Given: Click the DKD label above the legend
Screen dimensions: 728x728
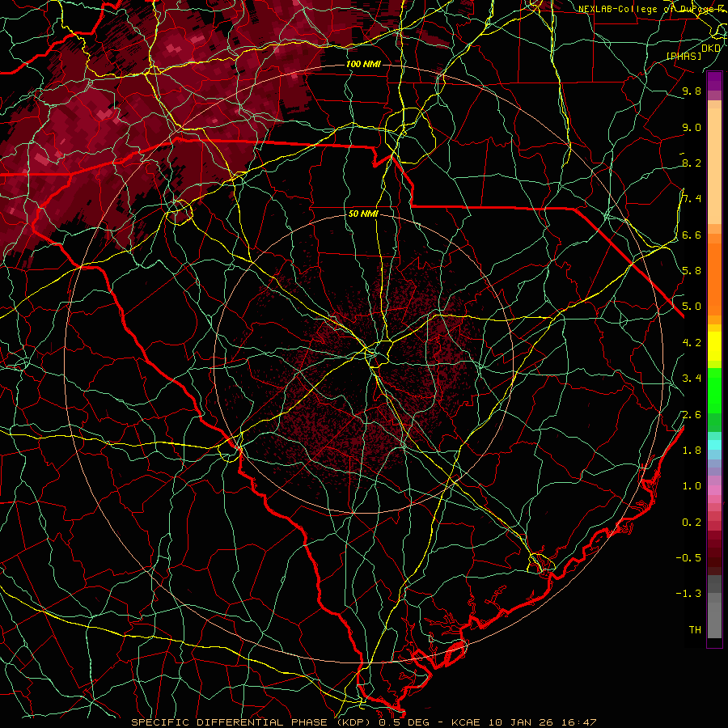Looking at the screenshot, I should [711, 48].
